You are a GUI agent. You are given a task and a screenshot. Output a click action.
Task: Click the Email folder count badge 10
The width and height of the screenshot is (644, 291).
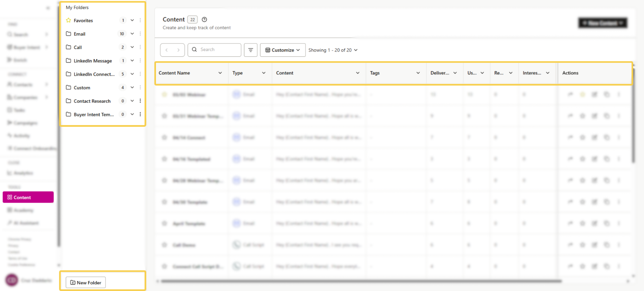(122, 34)
